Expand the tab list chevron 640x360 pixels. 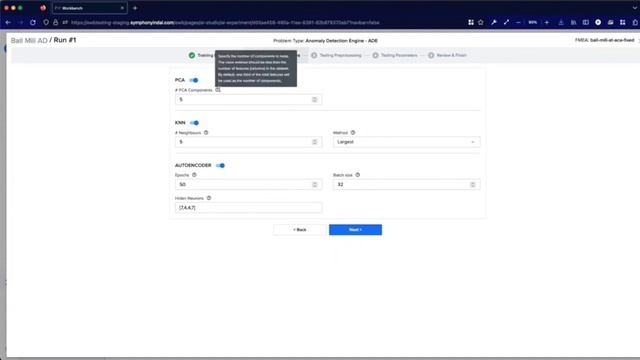point(635,8)
